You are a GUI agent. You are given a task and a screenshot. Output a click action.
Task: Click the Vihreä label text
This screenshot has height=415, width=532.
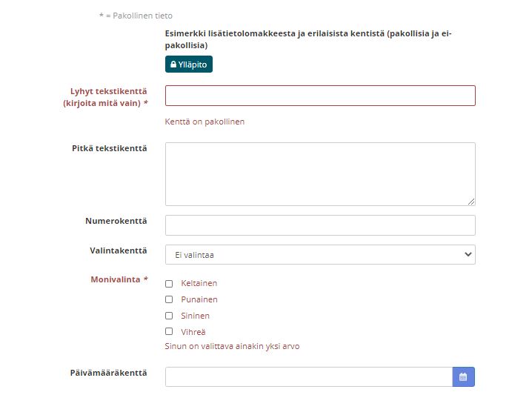193,332
